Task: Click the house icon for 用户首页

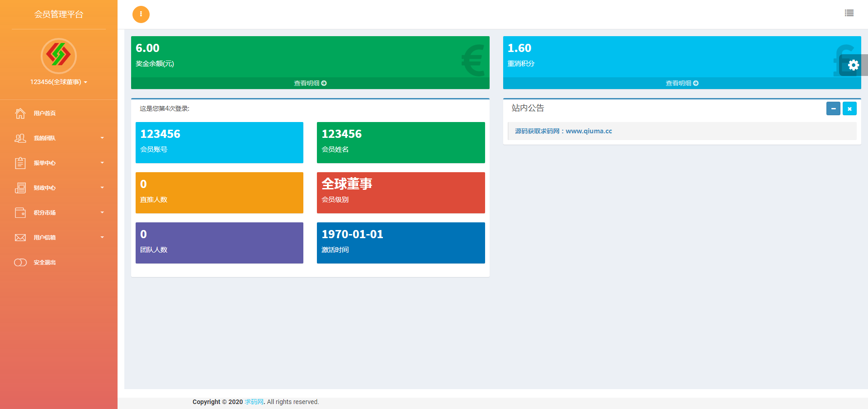Action: pos(20,113)
